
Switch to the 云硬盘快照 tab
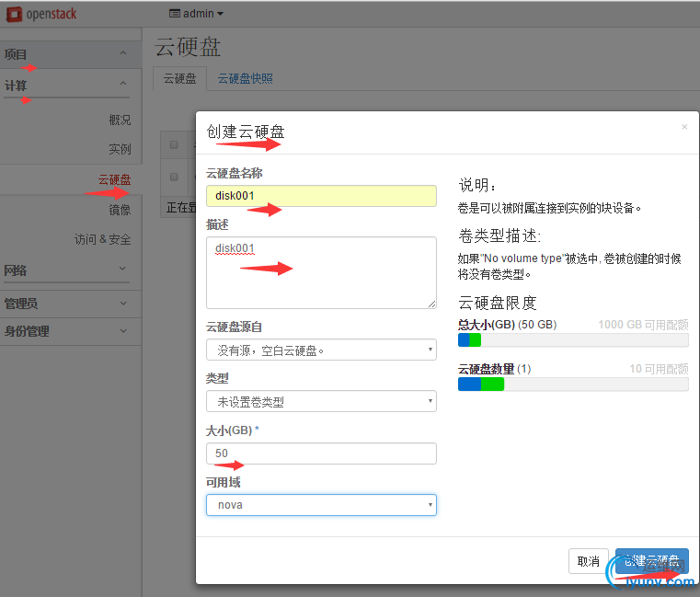[x=245, y=79]
